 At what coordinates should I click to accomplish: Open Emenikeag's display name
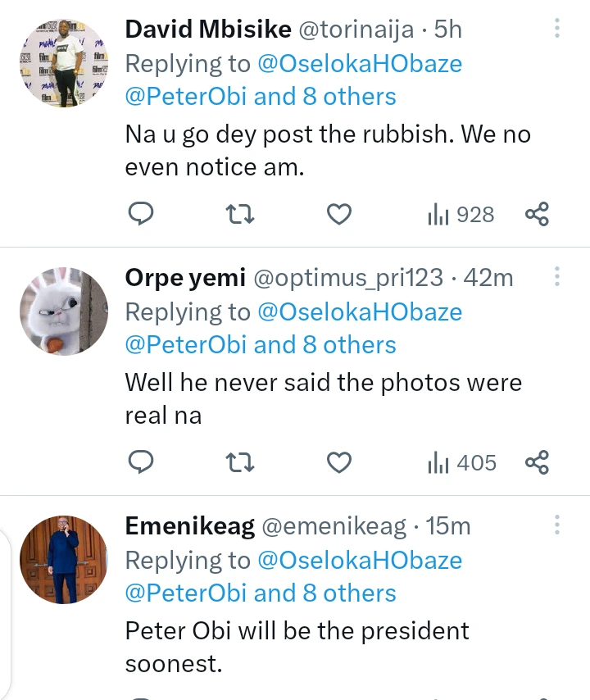[189, 526]
